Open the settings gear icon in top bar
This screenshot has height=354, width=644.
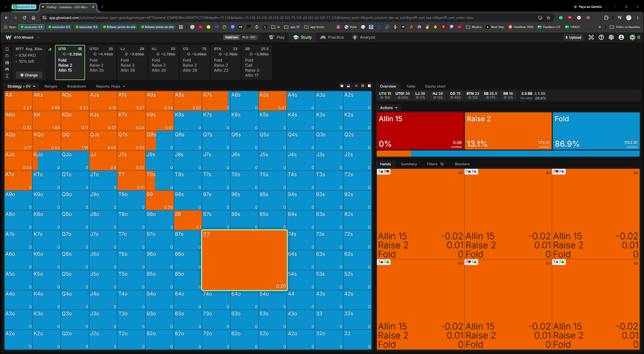tap(611, 37)
